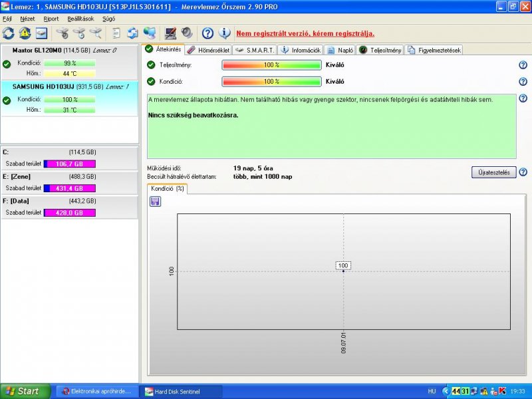Click the Kaspersky red K tray icon

click(503, 391)
